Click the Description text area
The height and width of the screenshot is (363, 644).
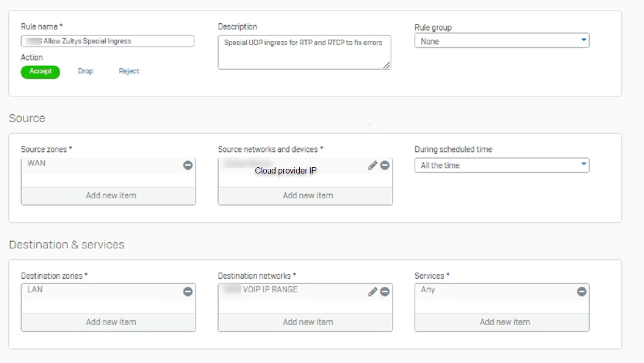coord(304,52)
